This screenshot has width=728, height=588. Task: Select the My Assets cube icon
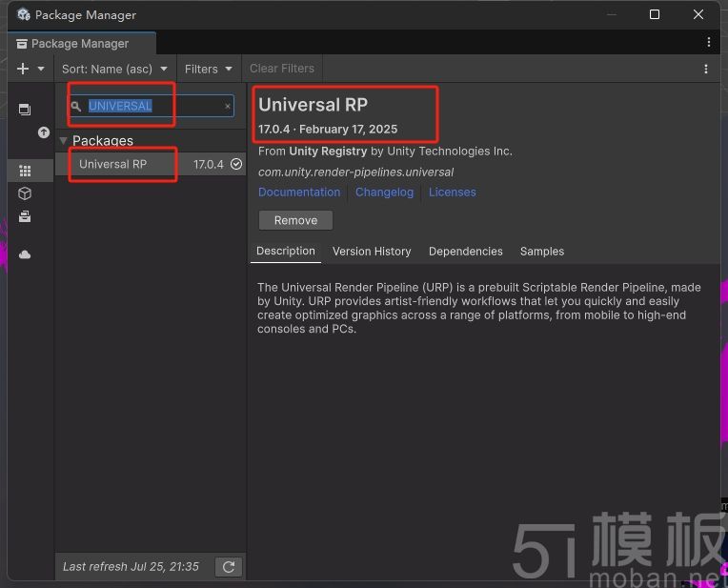click(25, 193)
